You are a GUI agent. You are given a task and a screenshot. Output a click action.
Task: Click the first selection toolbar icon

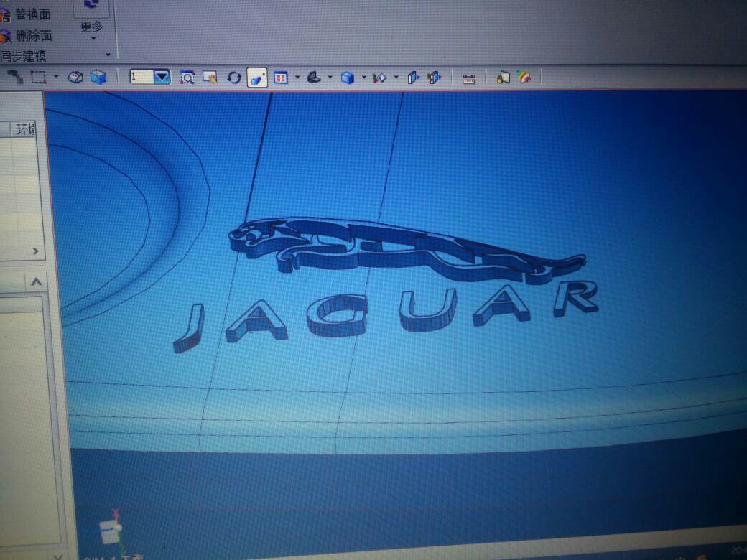15,76
